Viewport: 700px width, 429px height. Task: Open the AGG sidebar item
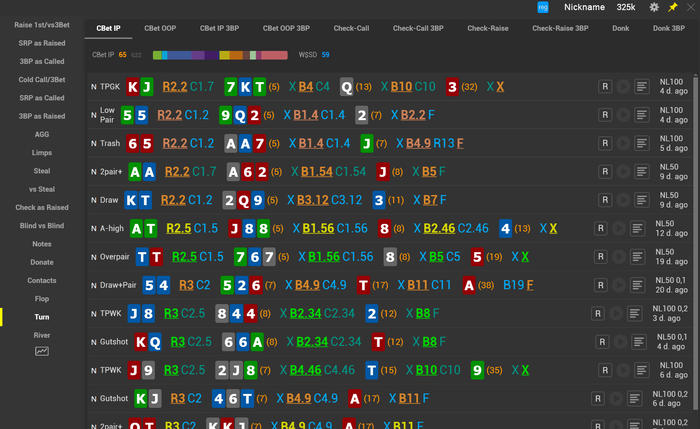[42, 134]
